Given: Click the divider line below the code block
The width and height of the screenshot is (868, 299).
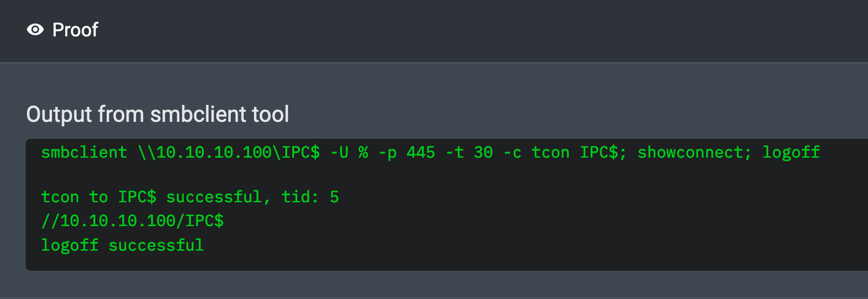Looking at the screenshot, I should 434,297.
